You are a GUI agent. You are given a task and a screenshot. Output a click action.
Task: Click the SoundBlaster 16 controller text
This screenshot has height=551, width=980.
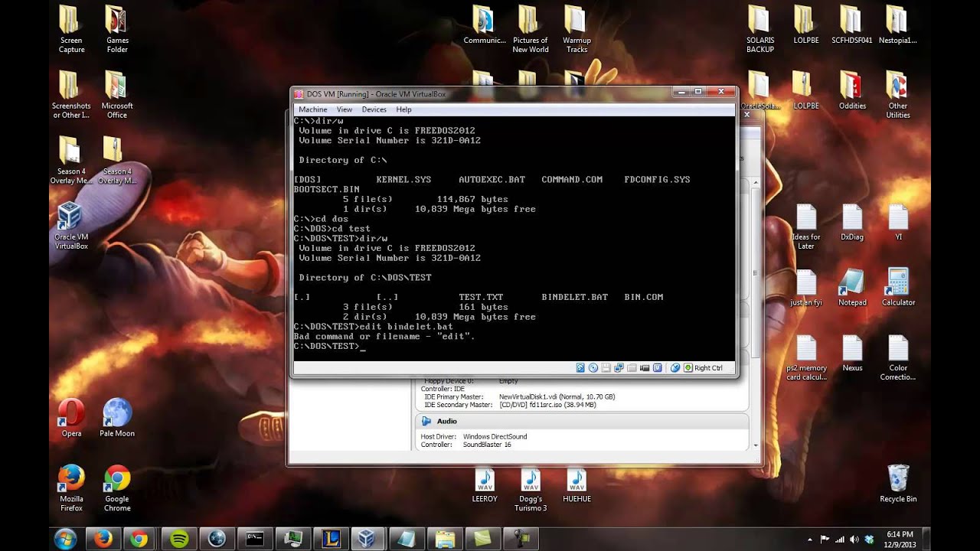(x=487, y=445)
